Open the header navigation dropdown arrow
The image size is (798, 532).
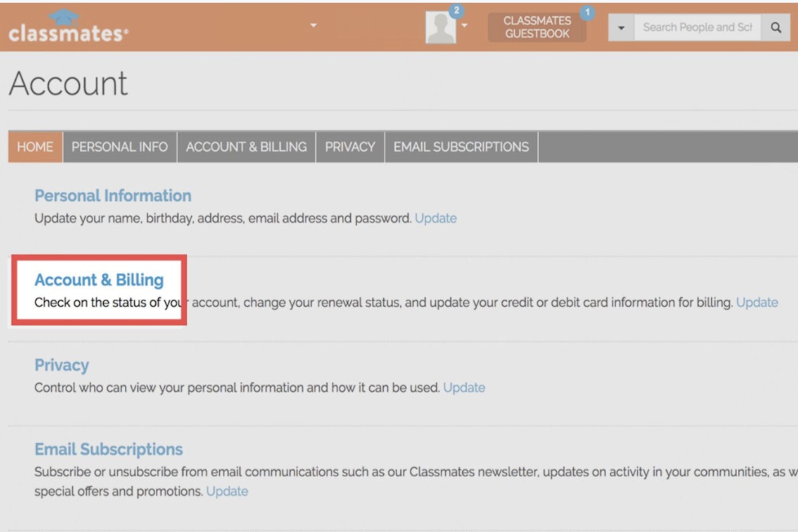coord(312,25)
